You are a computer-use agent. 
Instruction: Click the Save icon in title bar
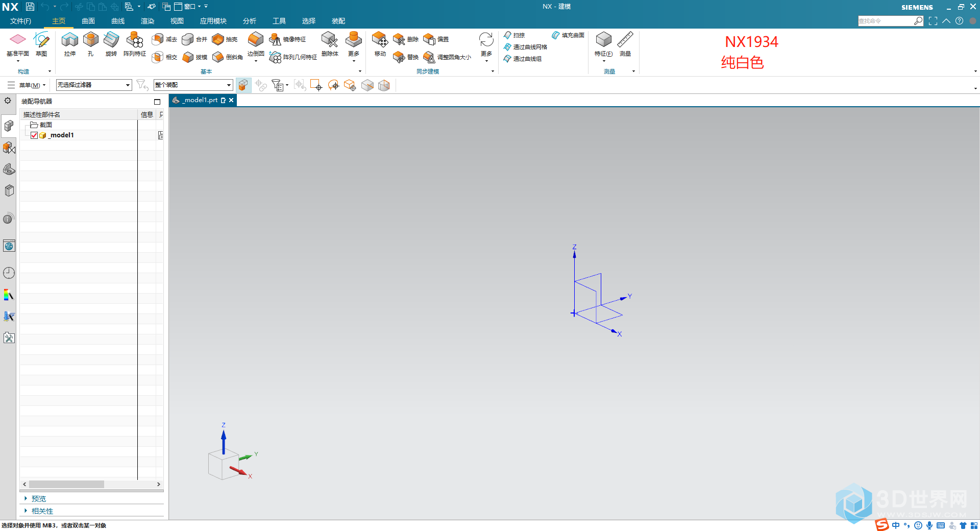(x=30, y=7)
